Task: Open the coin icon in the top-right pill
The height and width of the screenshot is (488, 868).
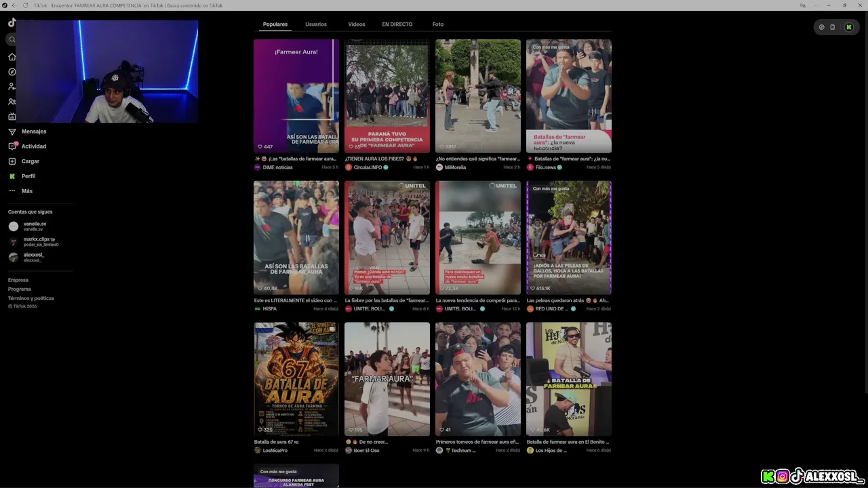Action: coord(822,27)
